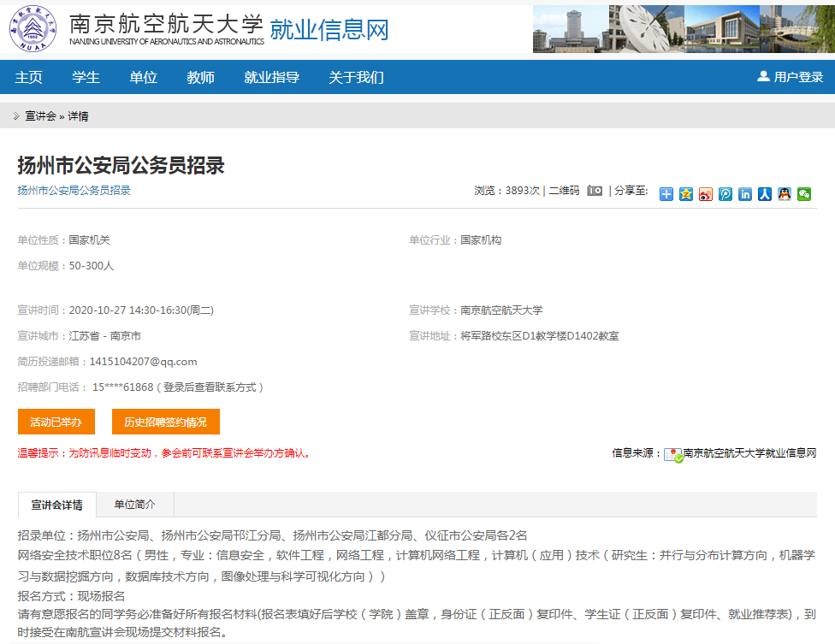Click the 活动已举办 orange button
Screen dimensions: 835x644
pyautogui.click(x=56, y=422)
